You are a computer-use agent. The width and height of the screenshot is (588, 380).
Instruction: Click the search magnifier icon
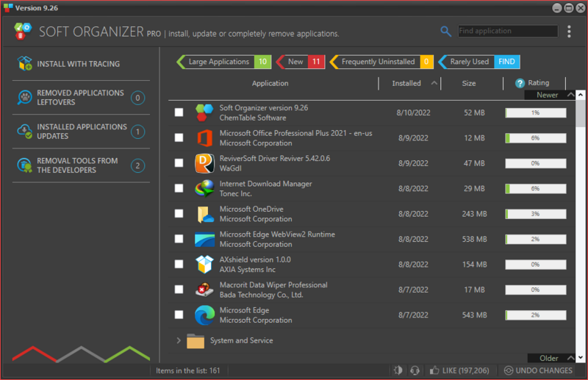(445, 31)
